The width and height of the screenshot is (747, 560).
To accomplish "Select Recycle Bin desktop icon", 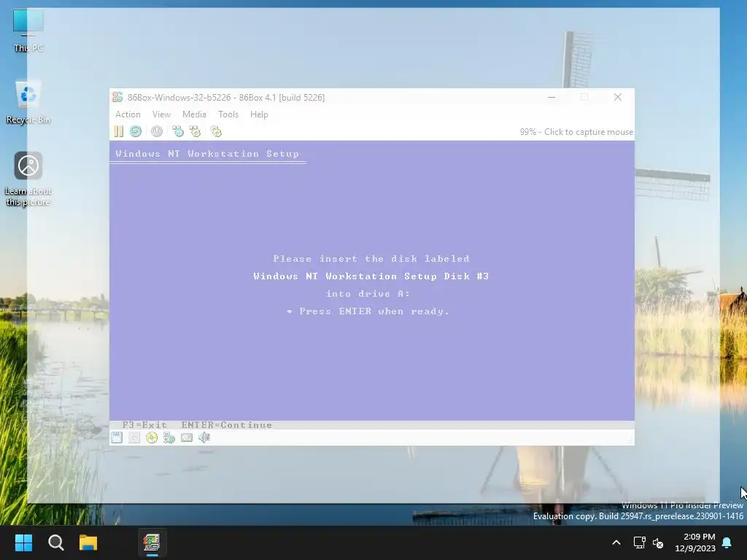I will point(28,102).
